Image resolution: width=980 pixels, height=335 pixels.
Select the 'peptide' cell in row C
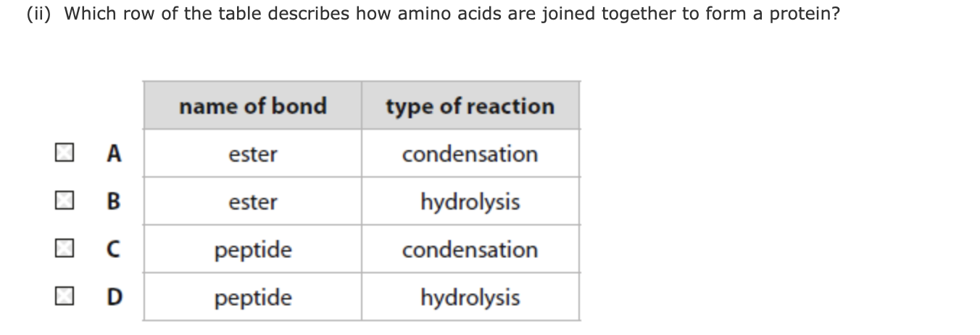point(252,249)
